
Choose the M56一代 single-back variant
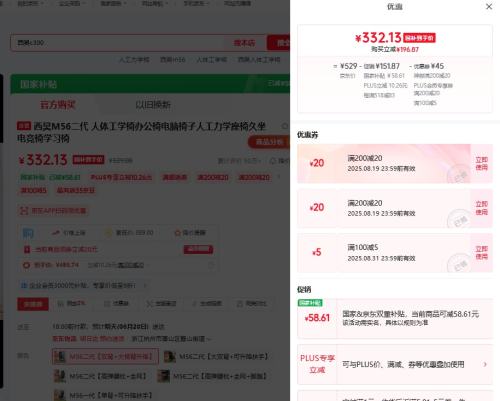coord(104,395)
